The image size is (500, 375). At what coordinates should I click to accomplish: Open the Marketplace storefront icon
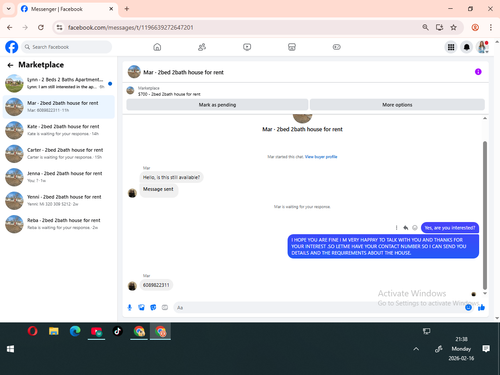pyautogui.click(x=292, y=47)
